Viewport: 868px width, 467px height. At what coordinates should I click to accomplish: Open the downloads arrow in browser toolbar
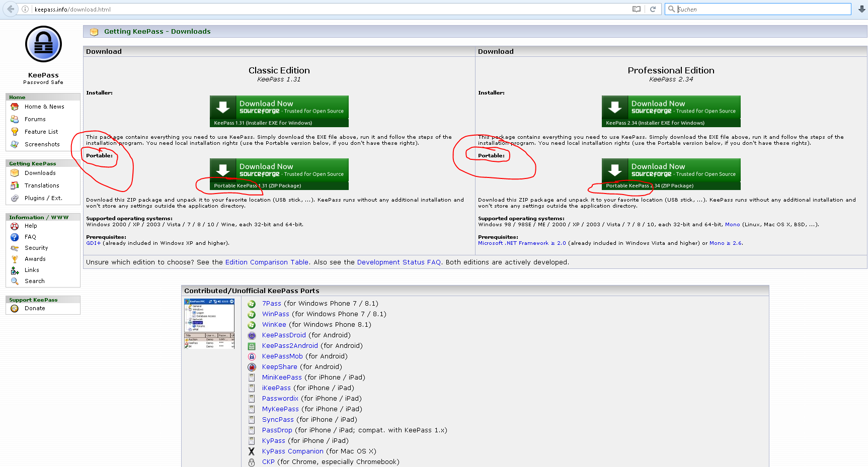click(x=862, y=9)
